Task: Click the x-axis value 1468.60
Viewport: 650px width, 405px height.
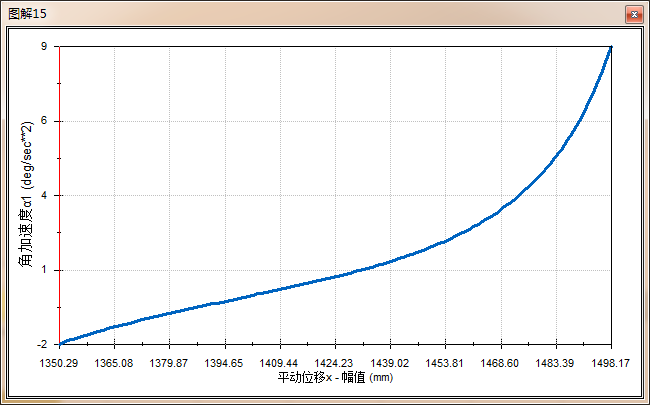Action: (500, 363)
